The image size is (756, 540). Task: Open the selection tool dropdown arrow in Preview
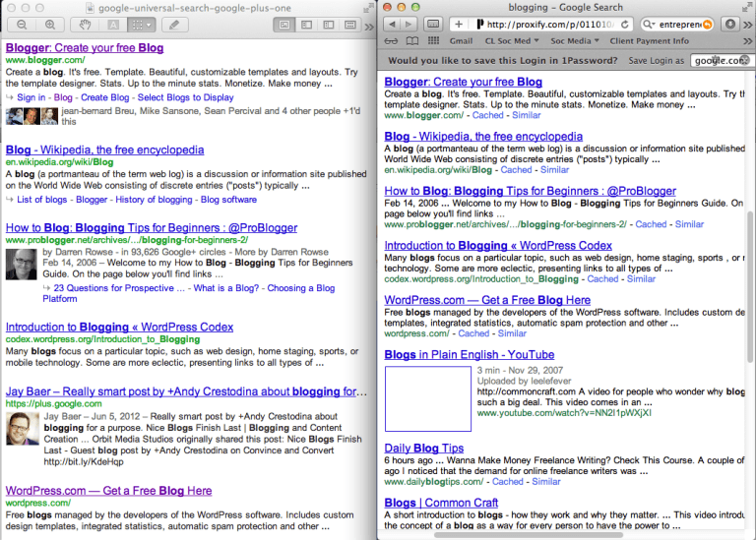(149, 25)
